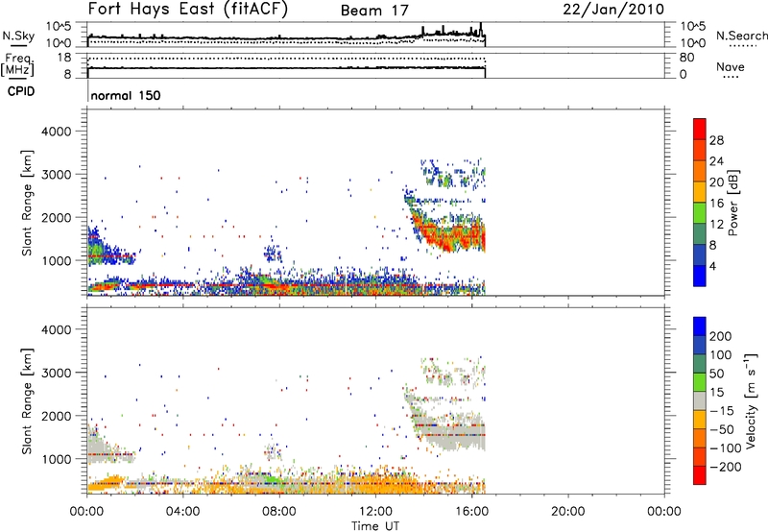The height and width of the screenshot is (532, 768).
Task: Select the 'normal 150' CPID text
Action: pyautogui.click(x=126, y=95)
